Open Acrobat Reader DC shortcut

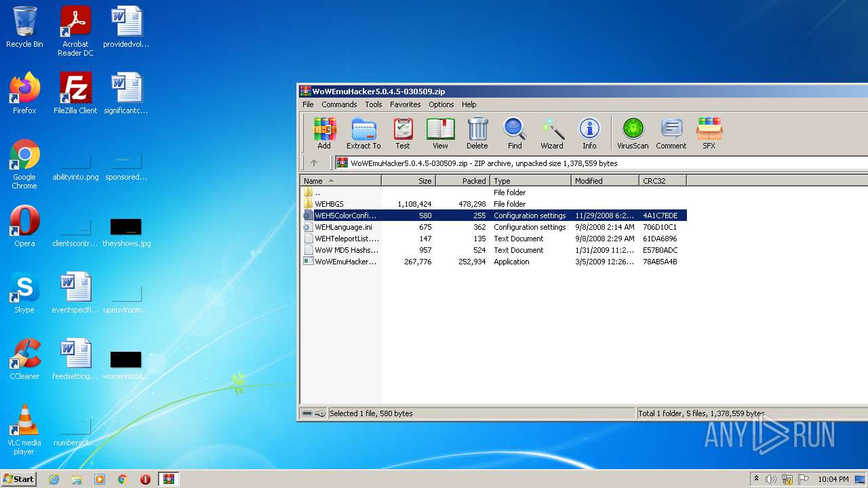(75, 31)
